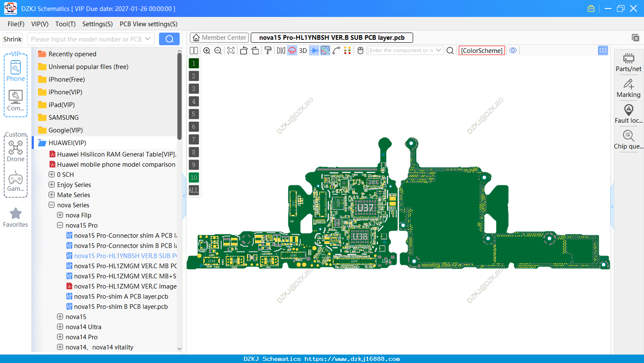The height and width of the screenshot is (363, 644).
Task: Open the Marking tool
Action: (x=628, y=88)
